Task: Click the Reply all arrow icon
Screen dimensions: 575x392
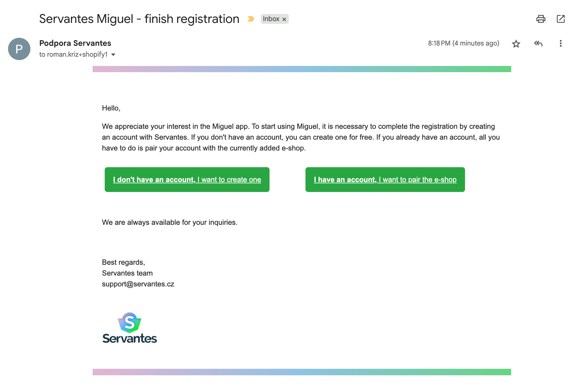Action: [x=538, y=44]
